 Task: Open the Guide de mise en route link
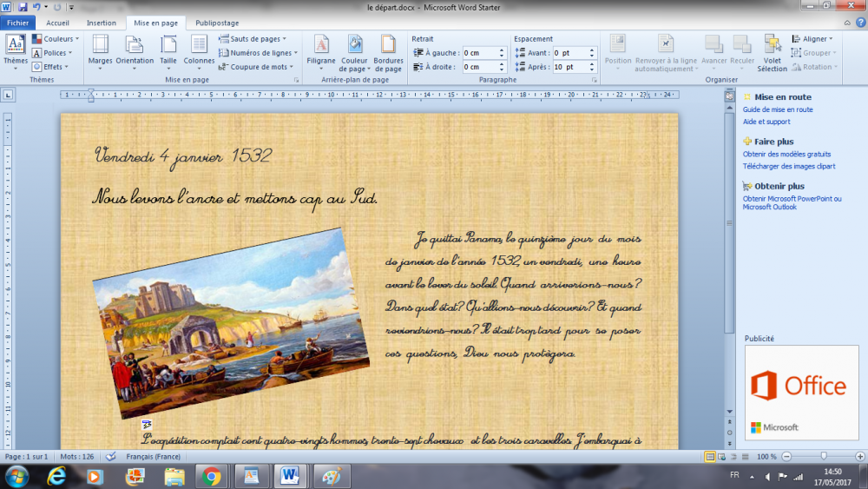pos(778,109)
